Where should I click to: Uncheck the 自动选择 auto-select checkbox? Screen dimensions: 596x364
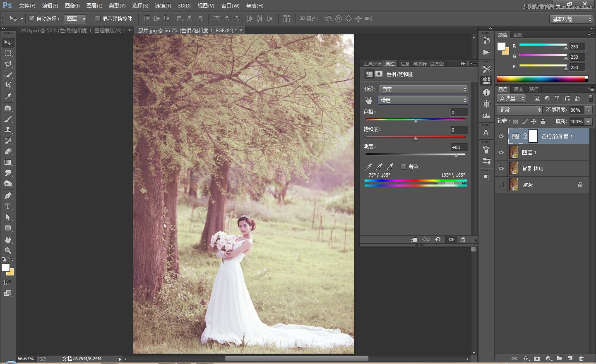tap(31, 19)
